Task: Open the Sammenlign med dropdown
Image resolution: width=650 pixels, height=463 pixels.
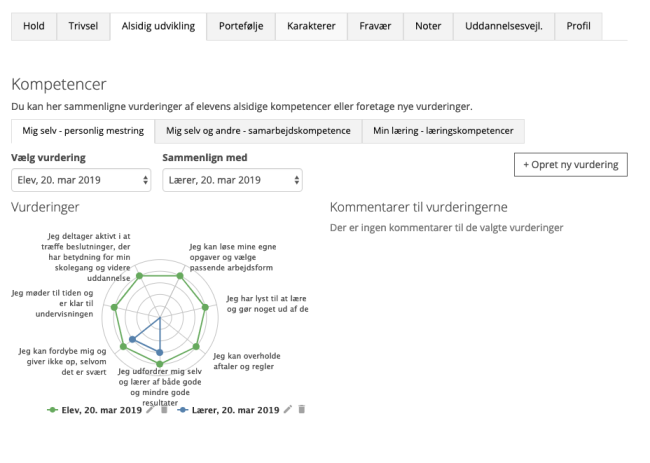Action: (233, 180)
